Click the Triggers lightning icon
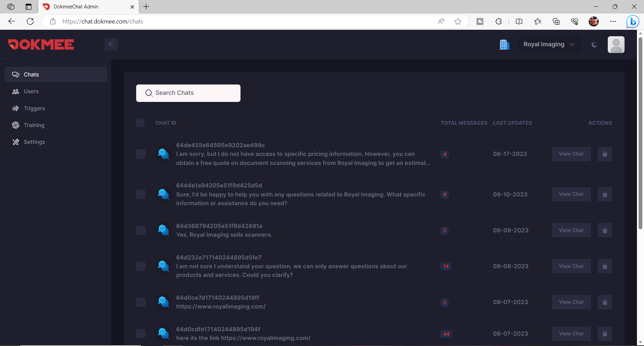Image resolution: width=644 pixels, height=346 pixels. click(x=15, y=108)
